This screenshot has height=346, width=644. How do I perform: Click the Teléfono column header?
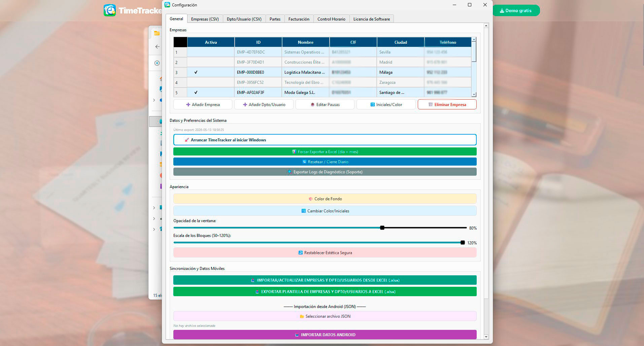[448, 42]
